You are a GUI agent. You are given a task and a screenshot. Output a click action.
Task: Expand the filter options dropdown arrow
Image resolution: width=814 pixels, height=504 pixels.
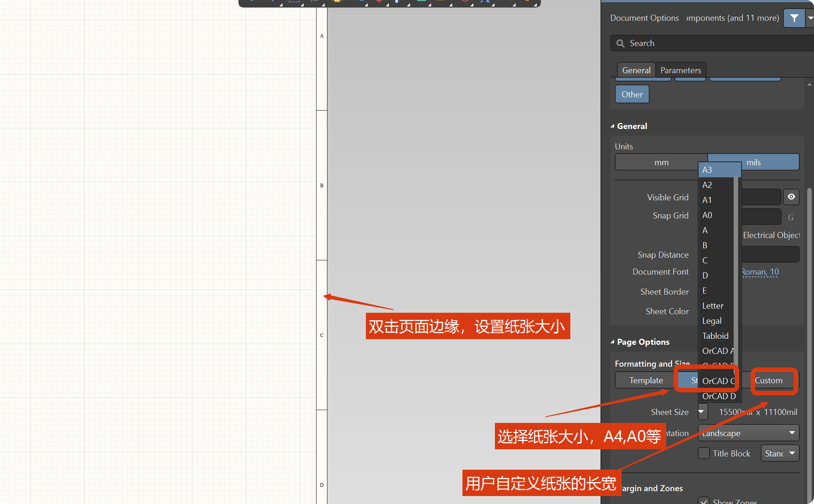pyautogui.click(x=810, y=18)
